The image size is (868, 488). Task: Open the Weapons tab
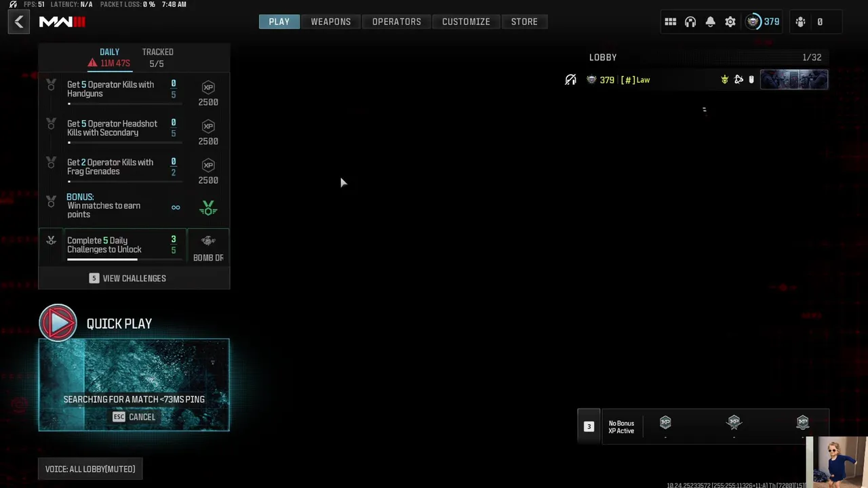(331, 22)
